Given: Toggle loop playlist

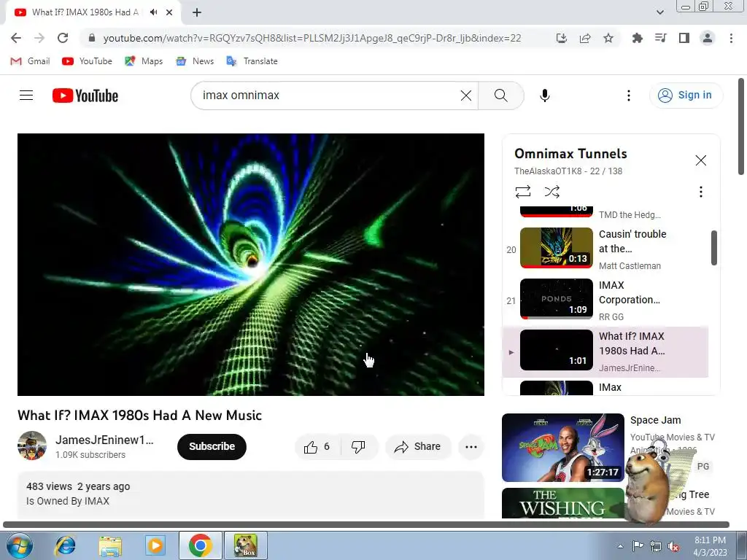Looking at the screenshot, I should pos(522,192).
